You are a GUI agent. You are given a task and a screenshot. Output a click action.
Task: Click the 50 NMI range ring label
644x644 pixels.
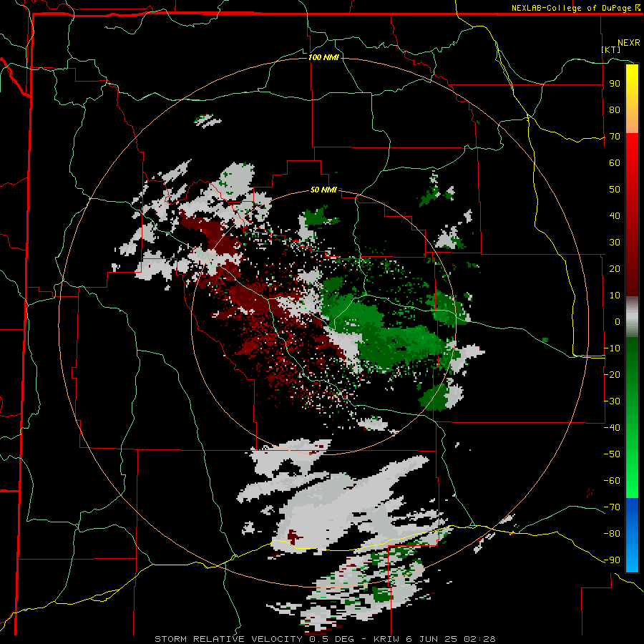pos(323,190)
